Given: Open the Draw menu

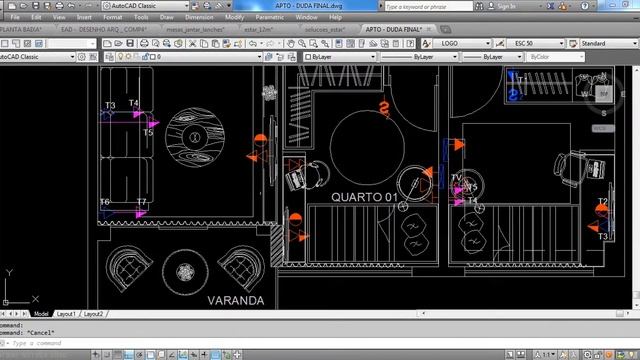Looking at the screenshot, I should click(x=167, y=18).
